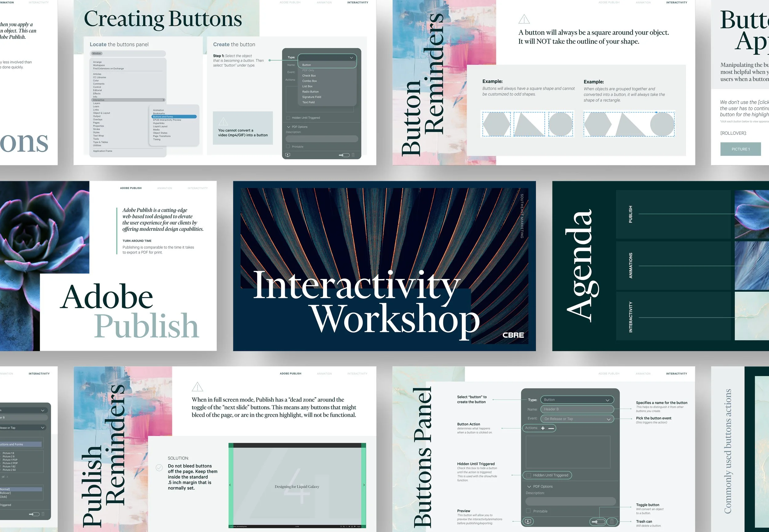Screen dimensions: 769x532
Task: Choose Buttons and Forms from the submenu
Action: pos(174,117)
